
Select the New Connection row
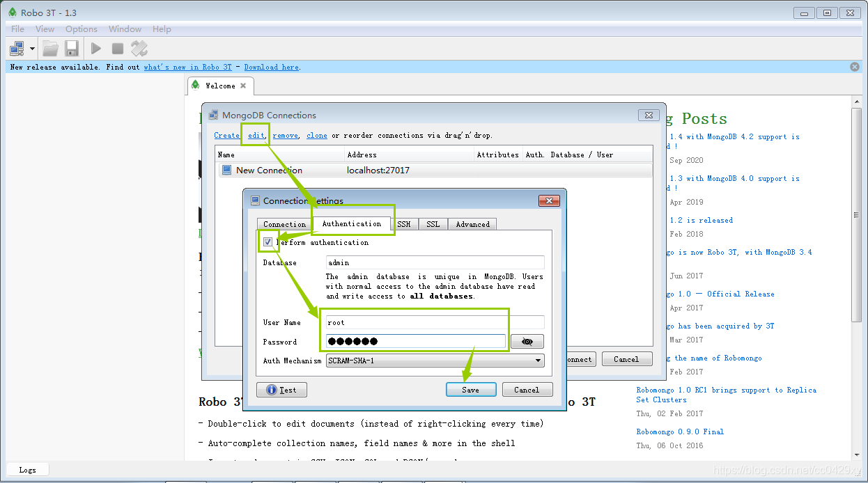pyautogui.click(x=435, y=170)
